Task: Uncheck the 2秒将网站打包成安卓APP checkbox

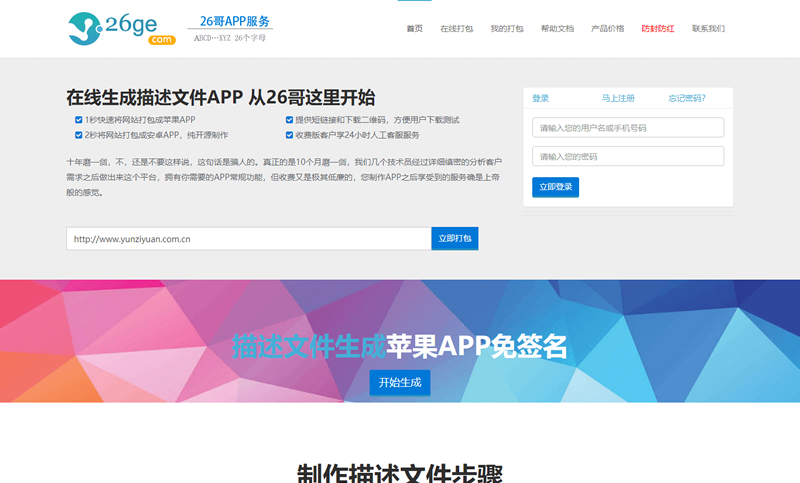Action: [79, 135]
